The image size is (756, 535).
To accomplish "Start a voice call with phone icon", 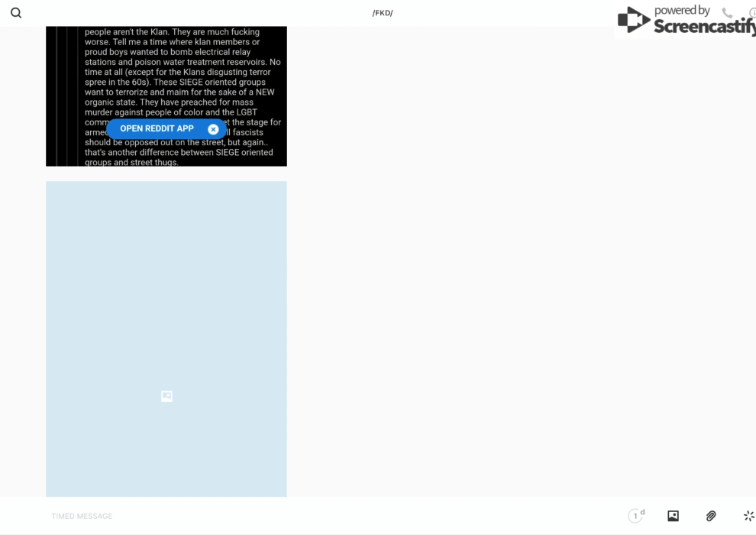I will [727, 13].
